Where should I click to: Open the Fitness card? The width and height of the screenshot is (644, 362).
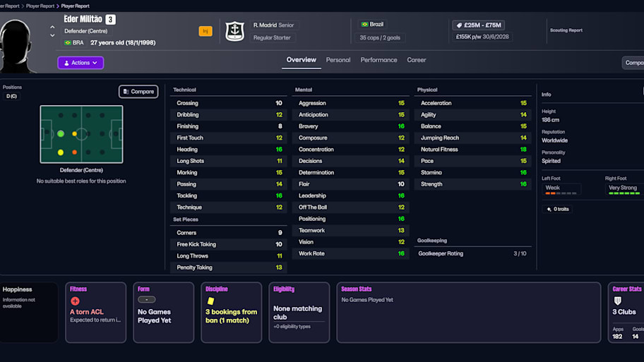(96, 313)
